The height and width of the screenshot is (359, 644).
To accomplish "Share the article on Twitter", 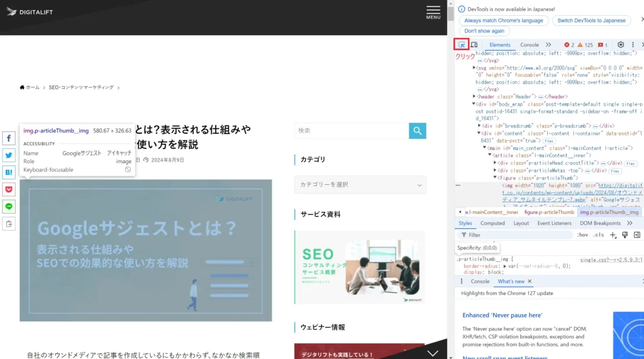I will coord(9,155).
